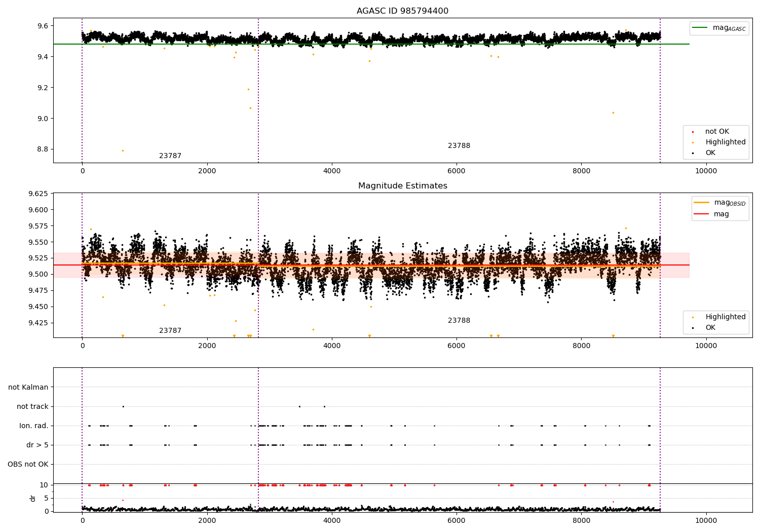Viewport: 760px width, 532px height.
Task: Click obsid label 23787 in AGASC ID plot
Action: click(170, 156)
